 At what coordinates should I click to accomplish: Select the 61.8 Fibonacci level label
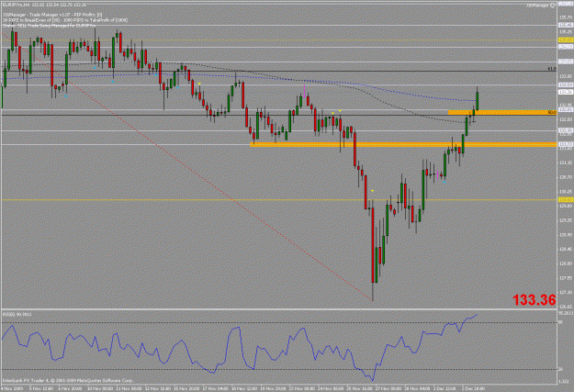tap(552, 69)
